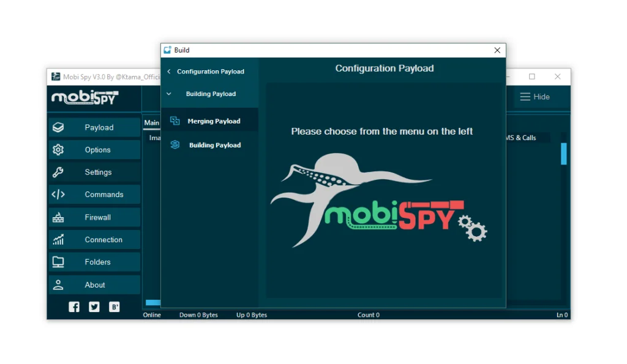Click the vertical scrollbar on the right
The image size is (627, 364).
[x=564, y=154]
